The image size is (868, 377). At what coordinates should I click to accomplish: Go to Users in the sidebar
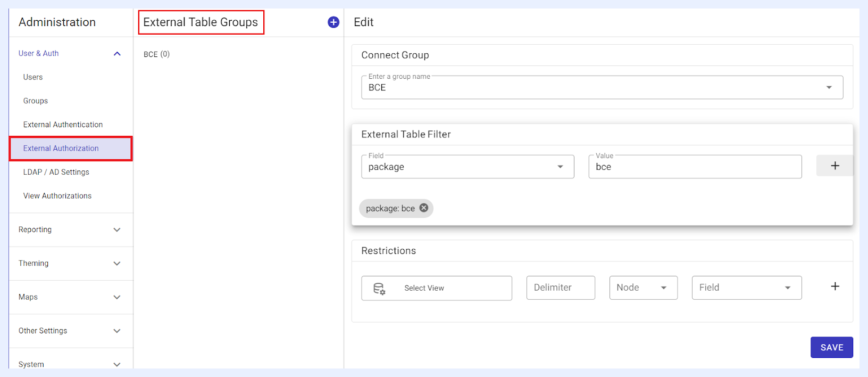pos(33,77)
